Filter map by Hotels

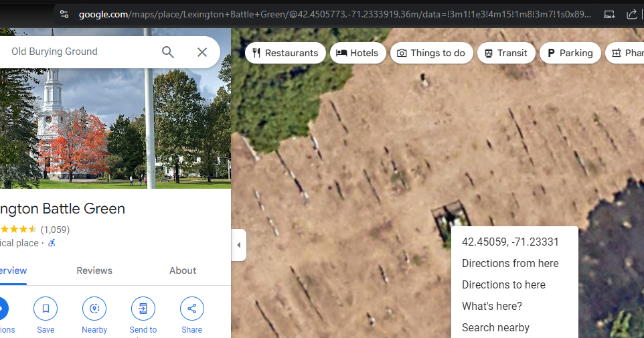point(357,53)
